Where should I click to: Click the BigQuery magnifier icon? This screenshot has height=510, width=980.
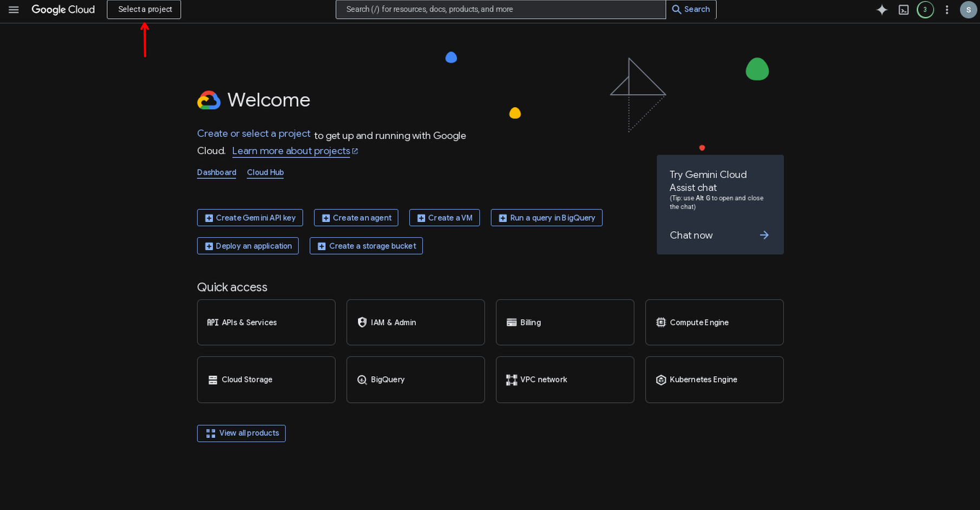(362, 380)
